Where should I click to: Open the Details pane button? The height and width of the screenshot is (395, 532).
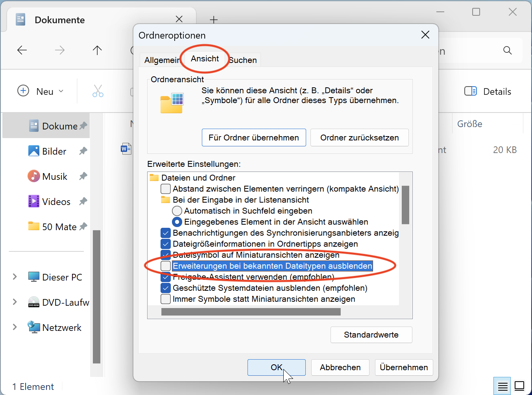(x=488, y=91)
